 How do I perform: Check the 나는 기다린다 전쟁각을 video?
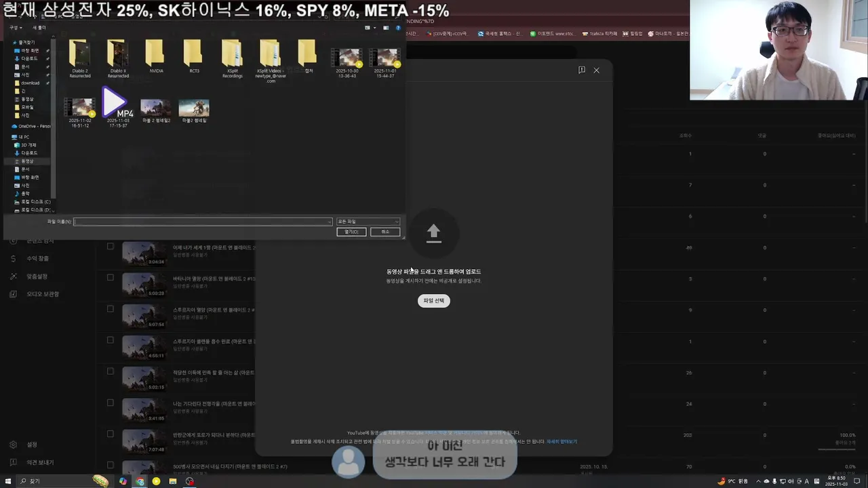111,403
